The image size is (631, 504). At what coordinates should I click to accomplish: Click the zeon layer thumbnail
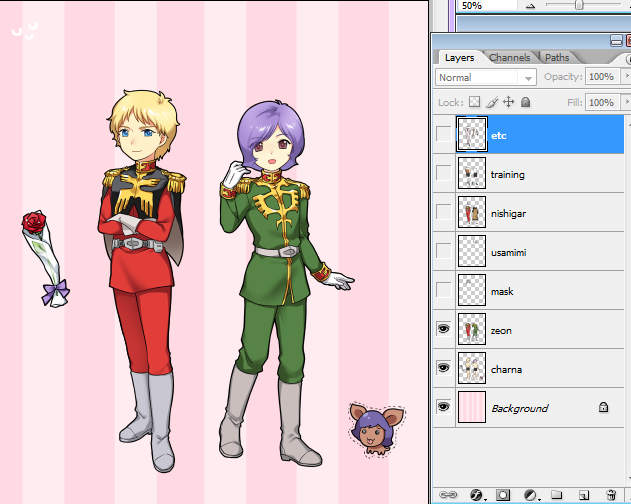[472, 329]
